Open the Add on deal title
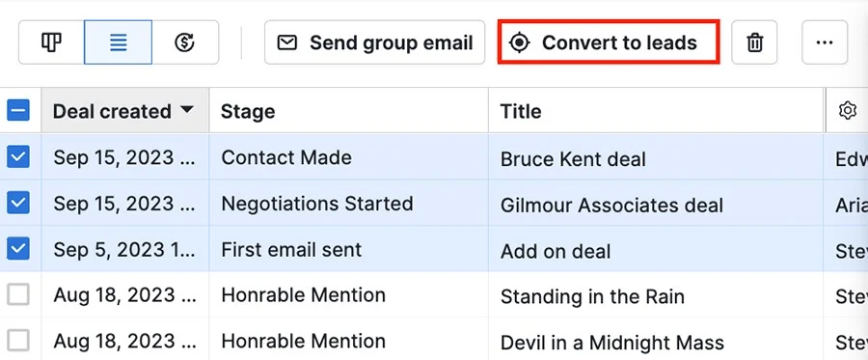 pos(556,252)
